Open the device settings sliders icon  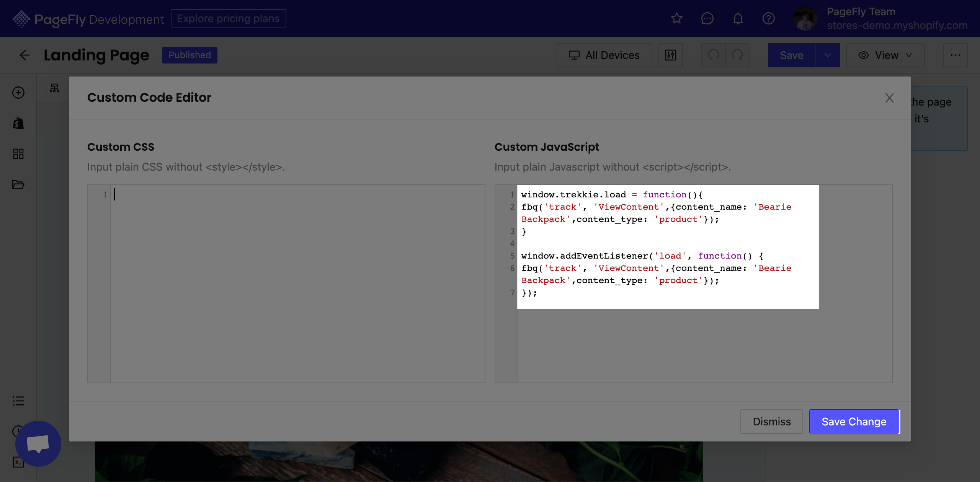pos(670,55)
